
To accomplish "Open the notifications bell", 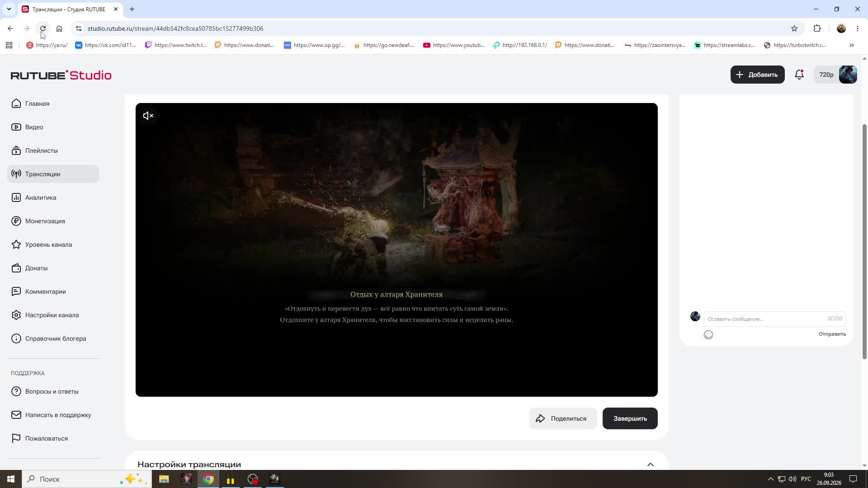I will click(x=799, y=75).
